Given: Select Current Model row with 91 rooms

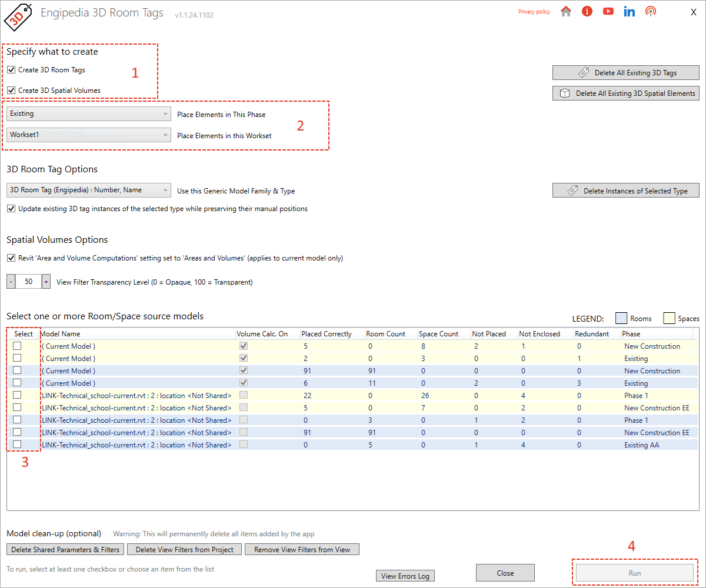Looking at the screenshot, I should [x=17, y=370].
